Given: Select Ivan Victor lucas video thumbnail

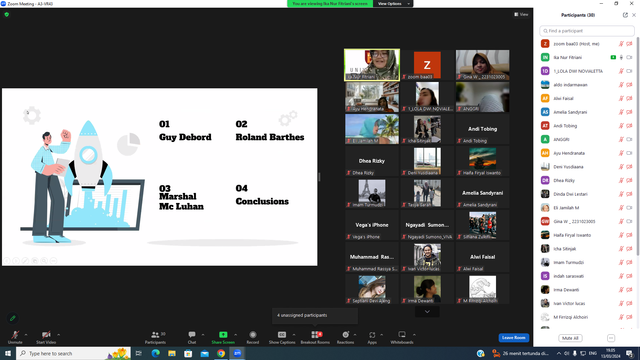Looking at the screenshot, I should [427, 257].
